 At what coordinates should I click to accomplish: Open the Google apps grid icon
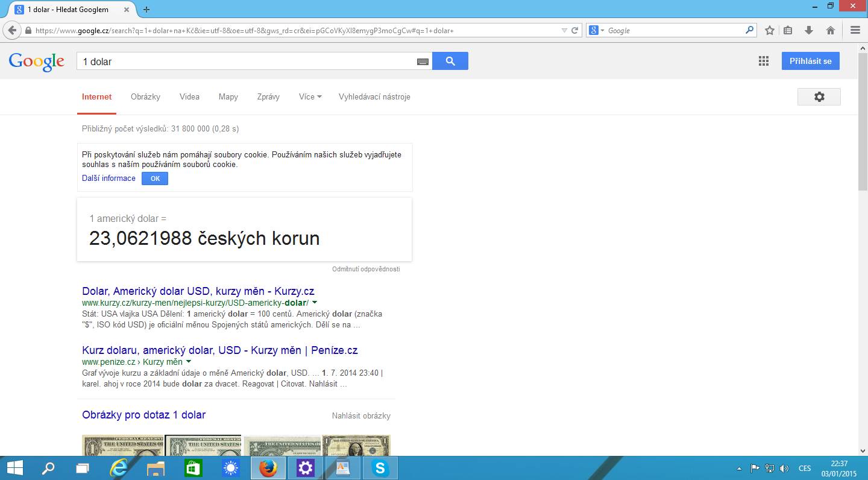[764, 61]
